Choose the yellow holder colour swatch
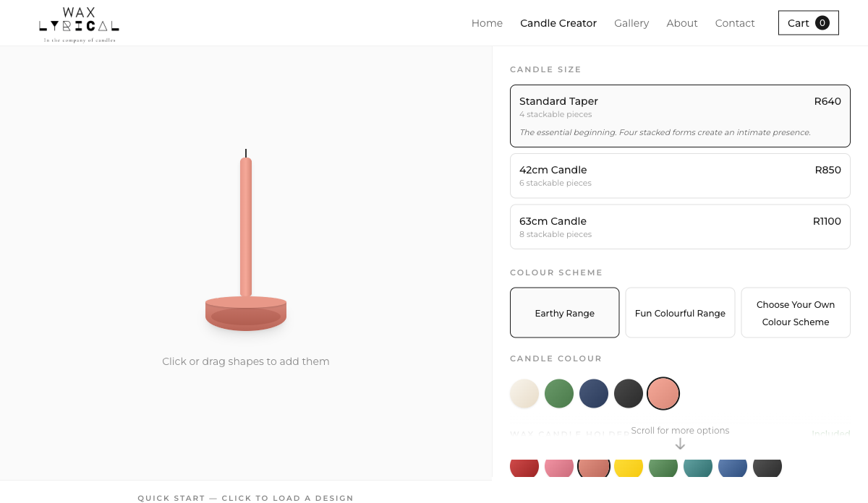Image resolution: width=868 pixels, height=503 pixels. pyautogui.click(x=629, y=467)
